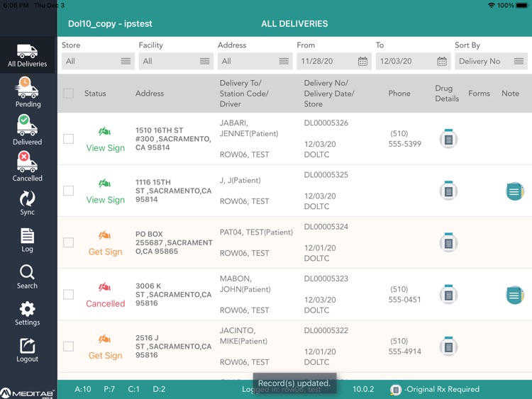Check the DL00005325 row checkbox

point(69,191)
